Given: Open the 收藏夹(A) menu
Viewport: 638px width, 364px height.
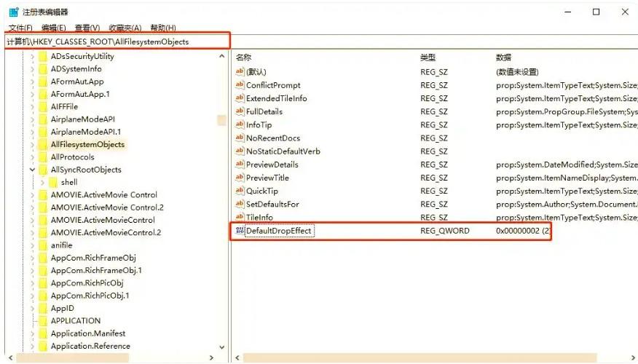Looking at the screenshot, I should pos(125,28).
